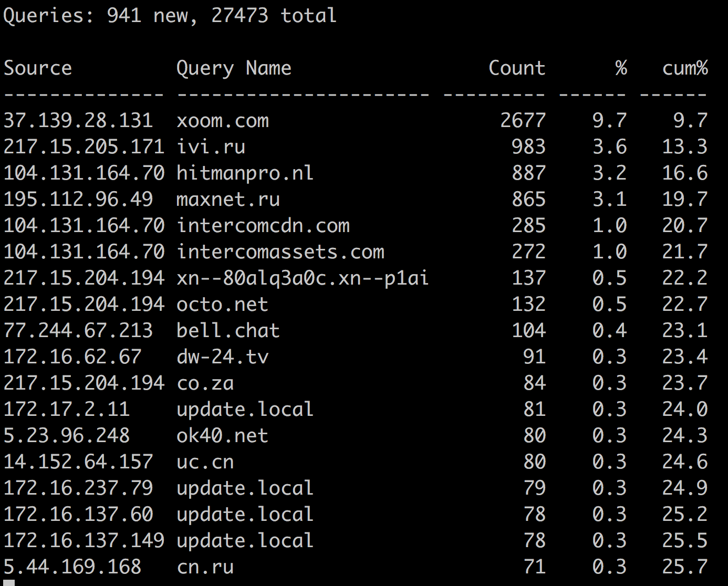The width and height of the screenshot is (728, 586).
Task: Select source IP 172.16.237.79
Action: [78, 488]
